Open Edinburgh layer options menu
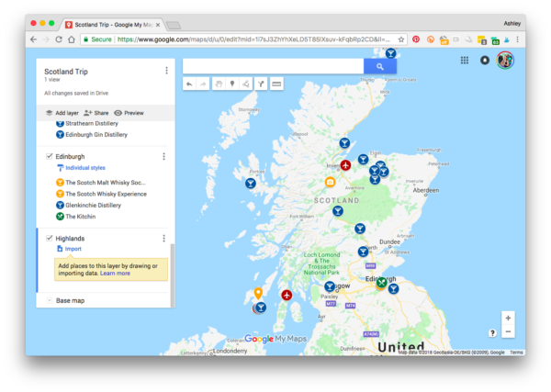551x392 pixels. tap(163, 156)
